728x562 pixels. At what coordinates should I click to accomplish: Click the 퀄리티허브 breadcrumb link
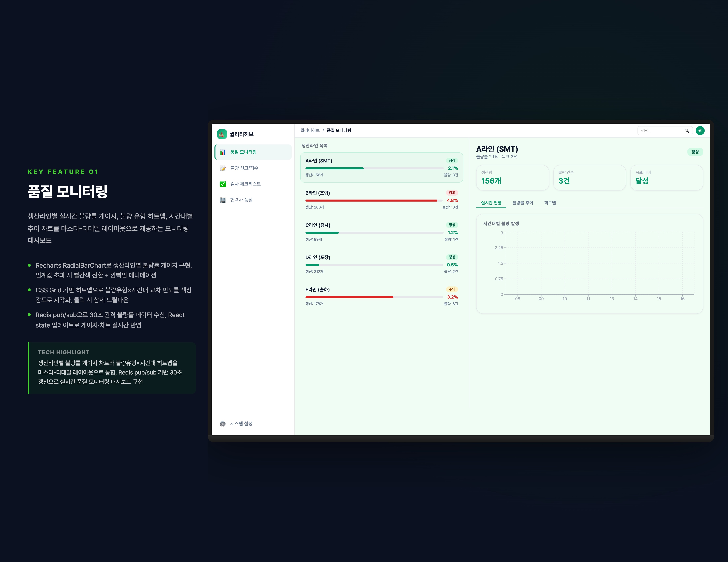310,130
